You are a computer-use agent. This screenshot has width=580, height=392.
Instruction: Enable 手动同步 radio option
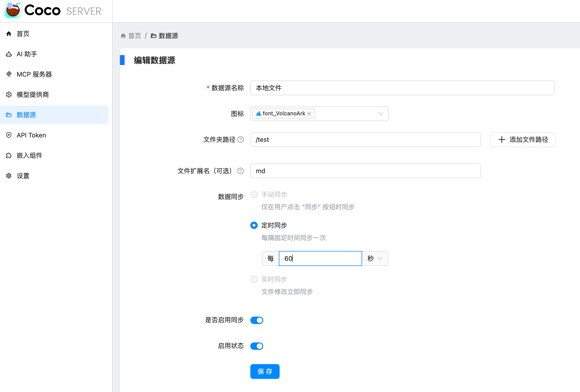254,194
